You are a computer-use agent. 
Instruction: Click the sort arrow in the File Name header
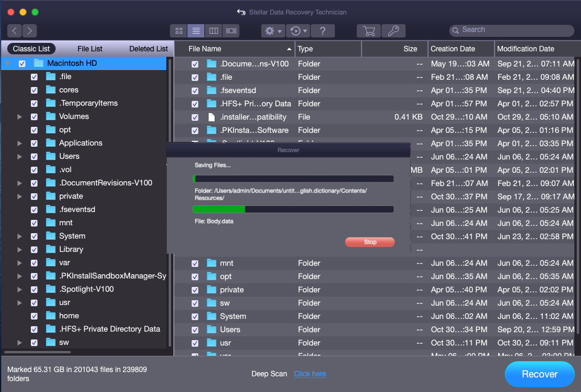(x=289, y=49)
